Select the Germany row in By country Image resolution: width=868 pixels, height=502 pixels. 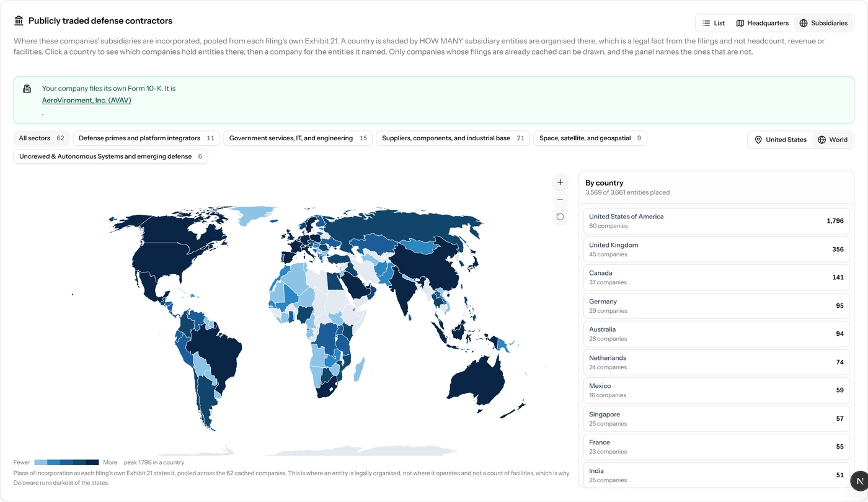point(716,306)
